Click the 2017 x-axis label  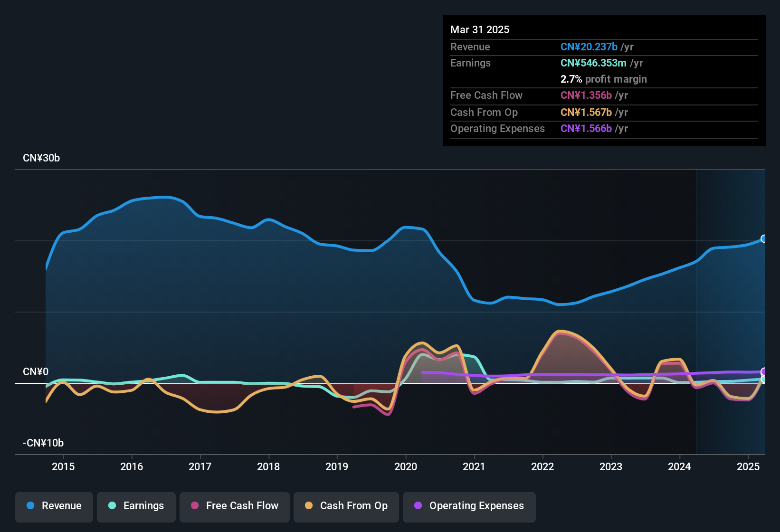[200, 466]
